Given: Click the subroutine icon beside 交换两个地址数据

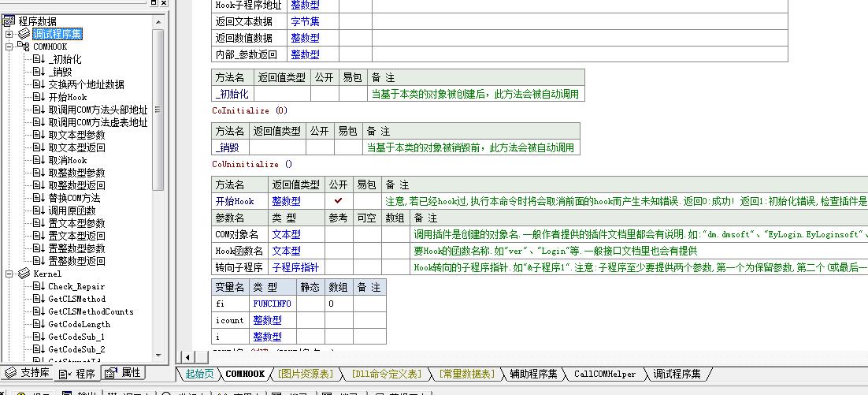Looking at the screenshot, I should (x=39, y=85).
